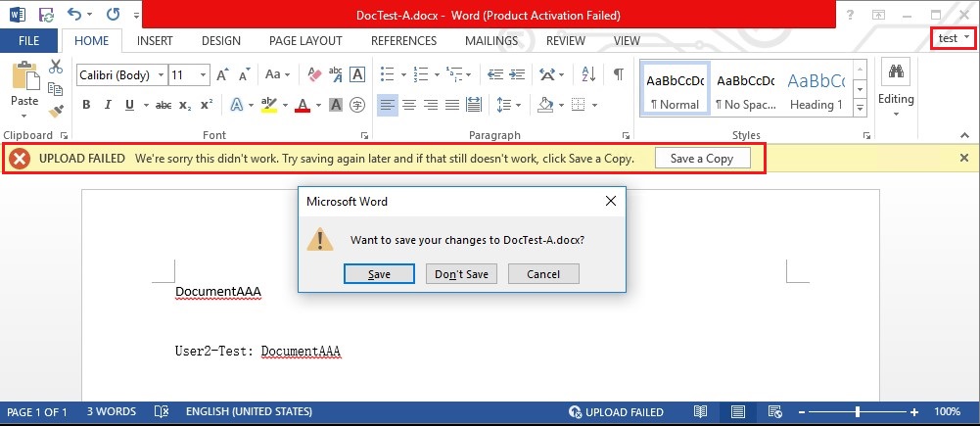Decrease paragraph indent
This screenshot has height=426, width=980.
click(x=495, y=75)
